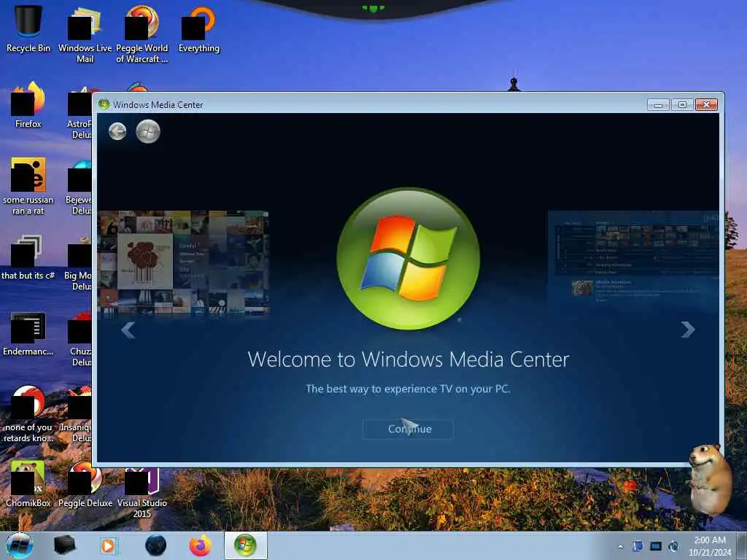
Task: Click the volume speaker tray icon
Action: click(673, 546)
